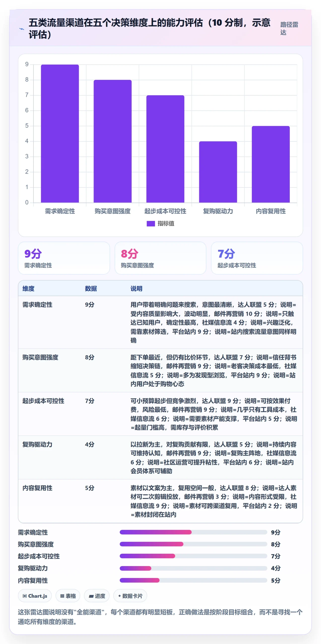Click the 指标值 legend label
The height and width of the screenshot is (644, 321).
(x=166, y=224)
